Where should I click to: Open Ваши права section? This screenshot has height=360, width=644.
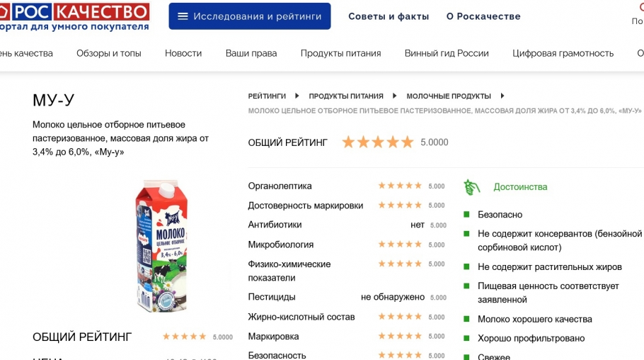click(x=251, y=53)
